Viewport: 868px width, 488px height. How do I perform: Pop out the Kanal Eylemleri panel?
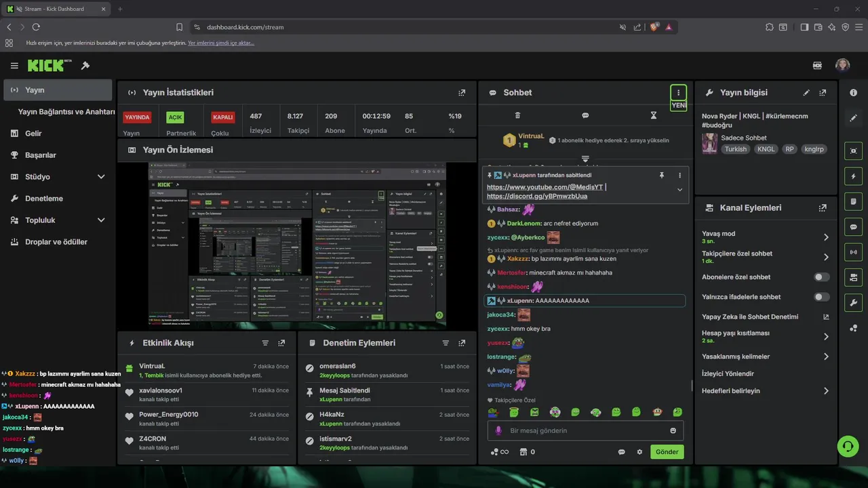[x=823, y=208]
